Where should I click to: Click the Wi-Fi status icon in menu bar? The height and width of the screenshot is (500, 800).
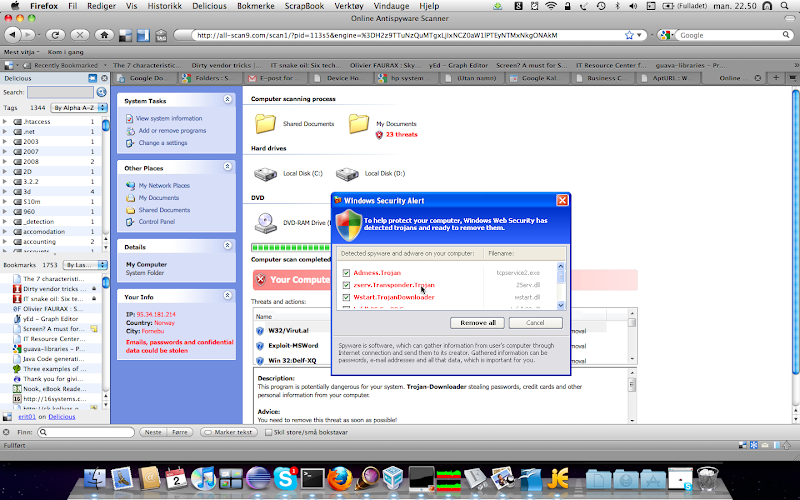click(551, 6)
